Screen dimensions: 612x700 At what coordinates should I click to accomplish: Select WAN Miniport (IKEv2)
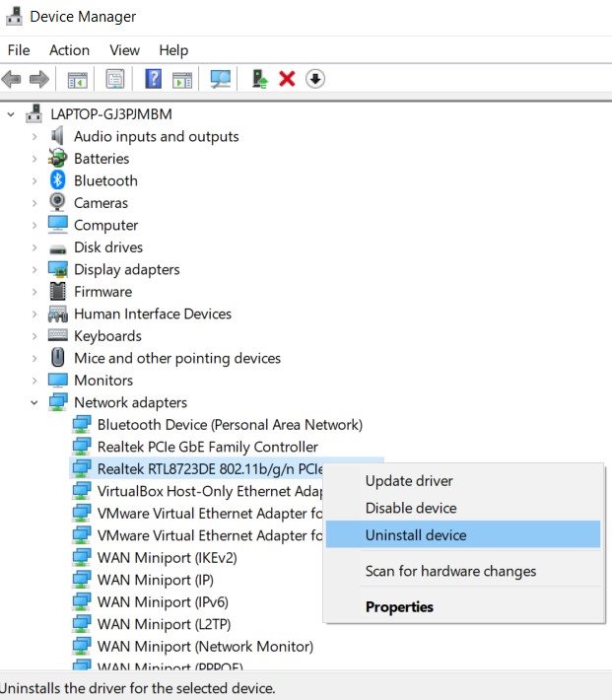(167, 558)
